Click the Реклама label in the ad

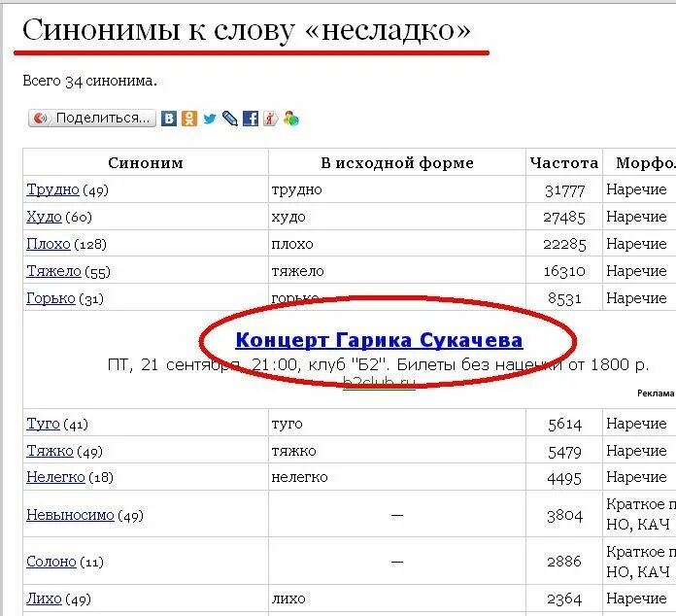[x=656, y=393]
